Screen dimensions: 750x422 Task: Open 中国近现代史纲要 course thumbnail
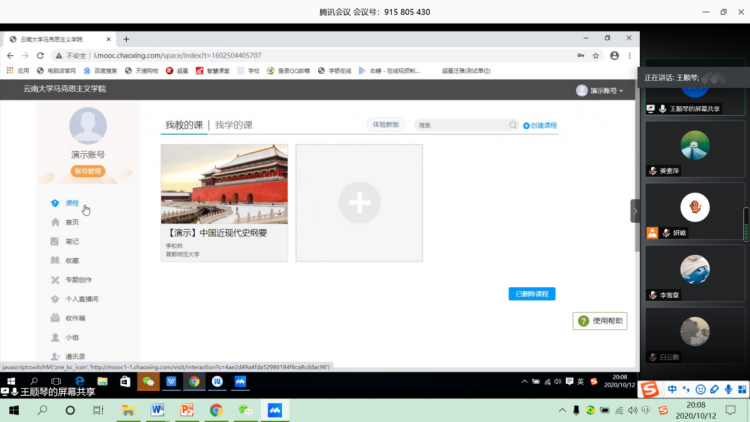(x=224, y=184)
